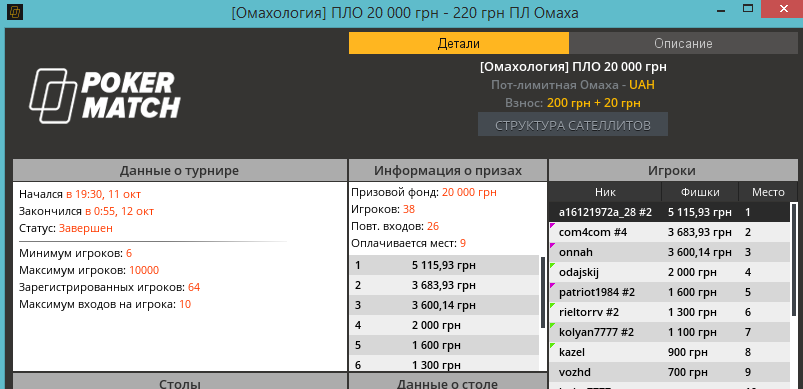Click the purple flag marker beside patriot1984
This screenshot has width=803, height=389.
(552, 285)
